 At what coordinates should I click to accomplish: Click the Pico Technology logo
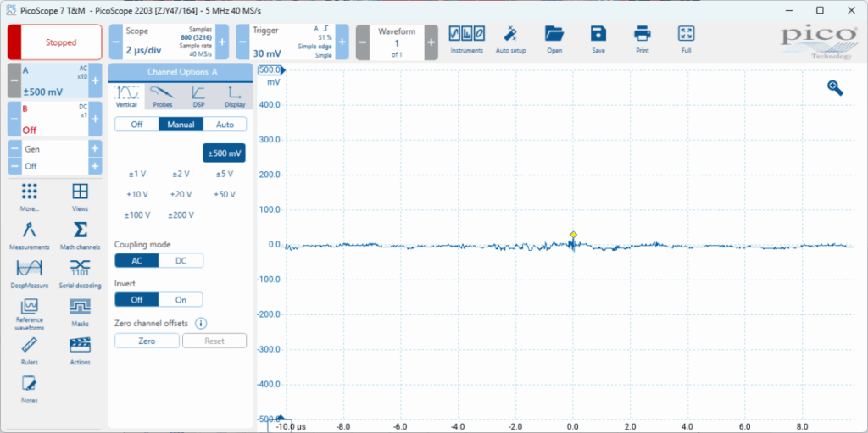820,42
